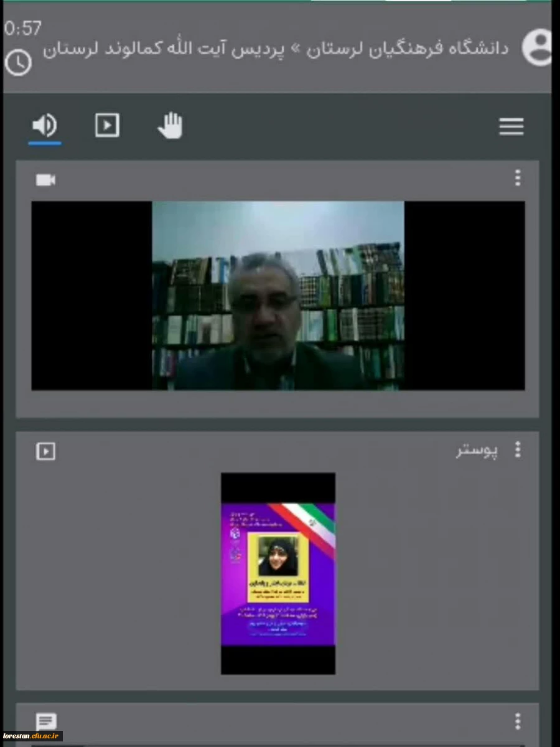Click the lorestan.cfu.ac.ir watermark

click(x=32, y=736)
